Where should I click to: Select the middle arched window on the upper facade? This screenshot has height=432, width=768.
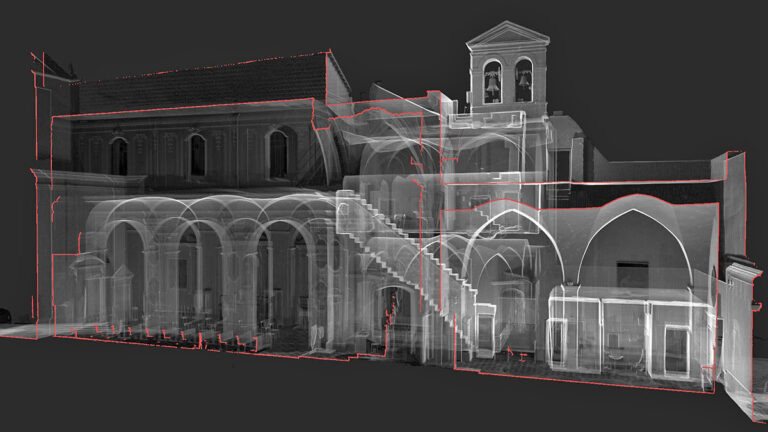point(197,155)
